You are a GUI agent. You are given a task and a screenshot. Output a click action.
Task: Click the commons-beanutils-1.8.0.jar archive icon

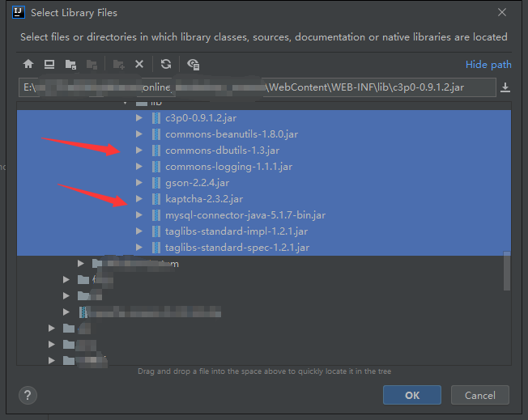pos(156,134)
